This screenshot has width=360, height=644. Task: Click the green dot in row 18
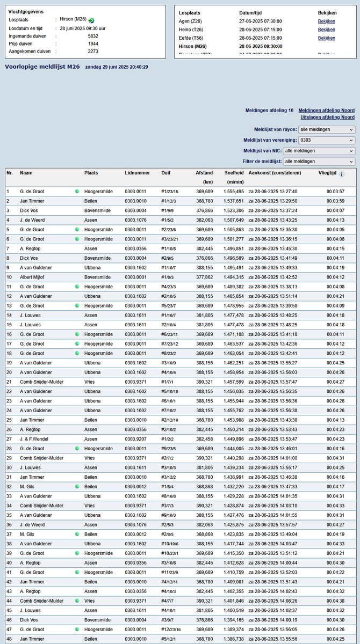coord(77,353)
